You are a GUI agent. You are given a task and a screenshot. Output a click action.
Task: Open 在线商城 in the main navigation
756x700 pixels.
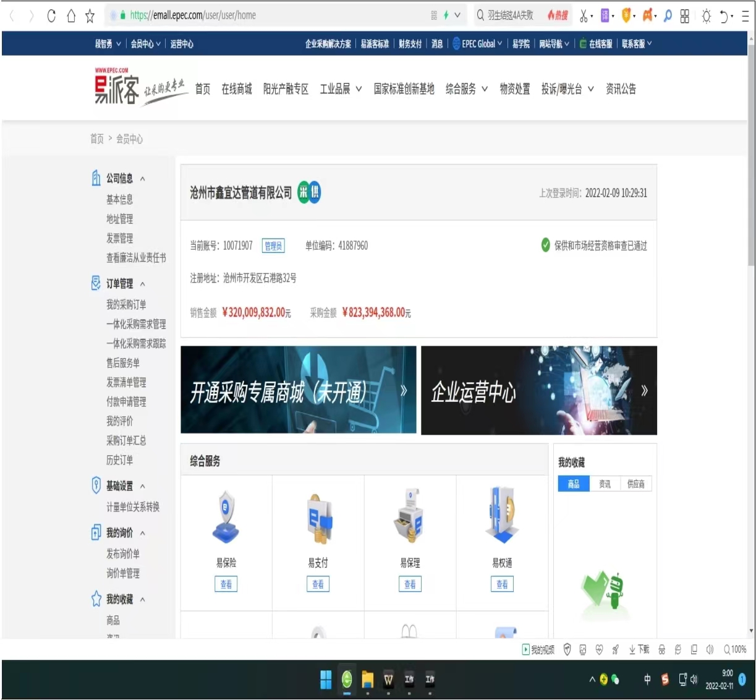click(x=237, y=89)
